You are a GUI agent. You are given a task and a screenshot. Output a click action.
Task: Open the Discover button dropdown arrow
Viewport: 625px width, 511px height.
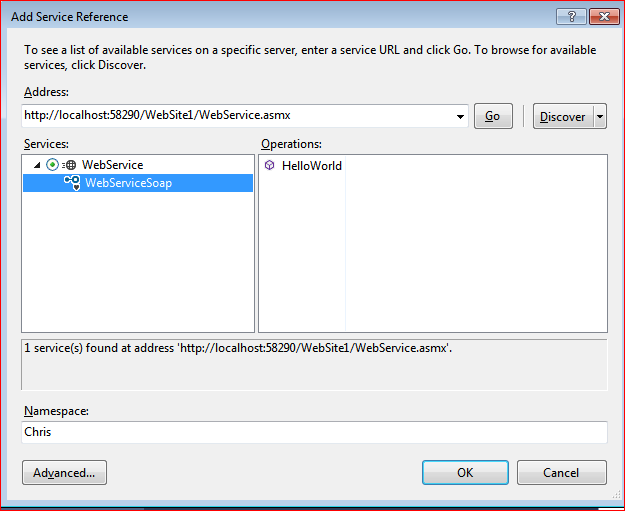point(600,116)
